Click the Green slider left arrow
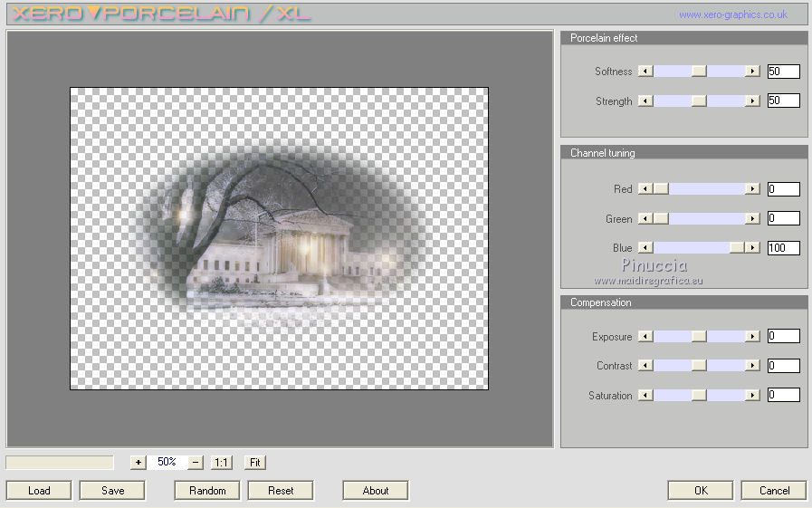Image resolution: width=812 pixels, height=508 pixels. (x=645, y=218)
